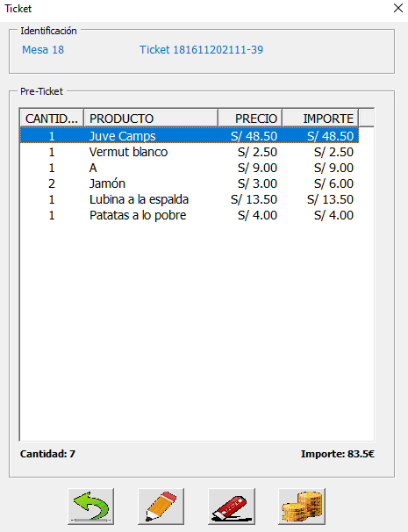Viewport: 408px width, 532px height.
Task: Click the PRECIO column header
Action: (250, 119)
